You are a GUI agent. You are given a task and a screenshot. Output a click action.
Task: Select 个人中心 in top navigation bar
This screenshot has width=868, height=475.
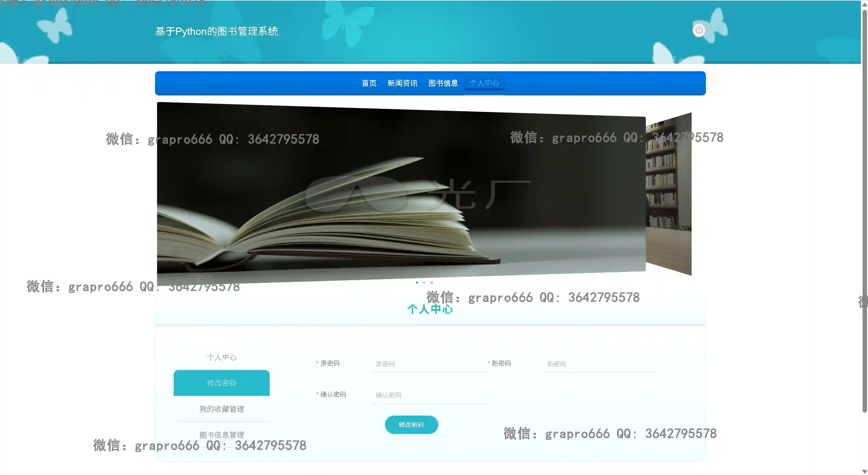click(x=484, y=83)
